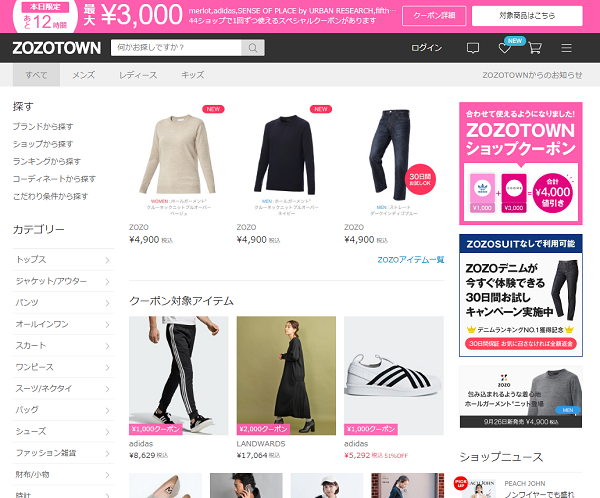Click the ¥1,000 adidas coupon ticket icon

click(x=482, y=193)
